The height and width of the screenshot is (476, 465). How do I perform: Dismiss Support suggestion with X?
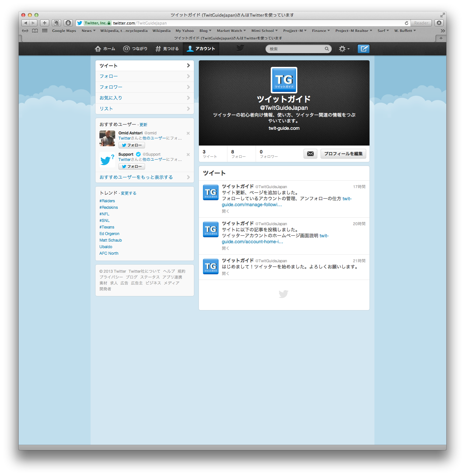coord(188,154)
